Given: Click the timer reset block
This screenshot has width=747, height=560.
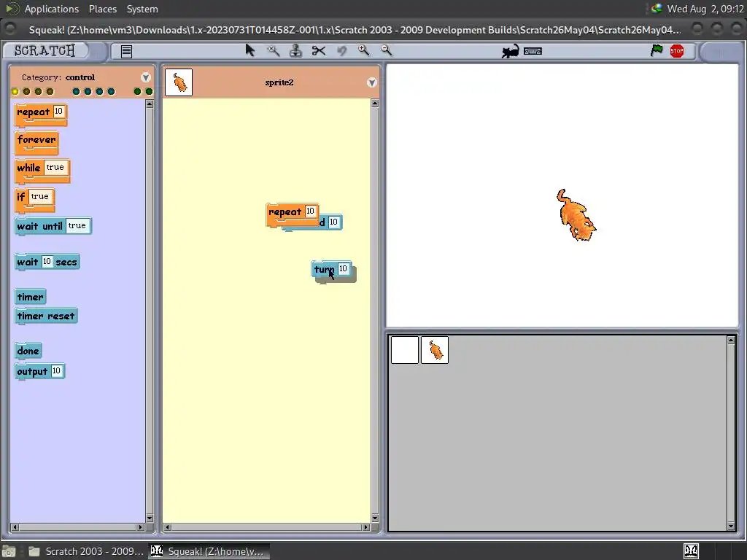Looking at the screenshot, I should tap(46, 316).
